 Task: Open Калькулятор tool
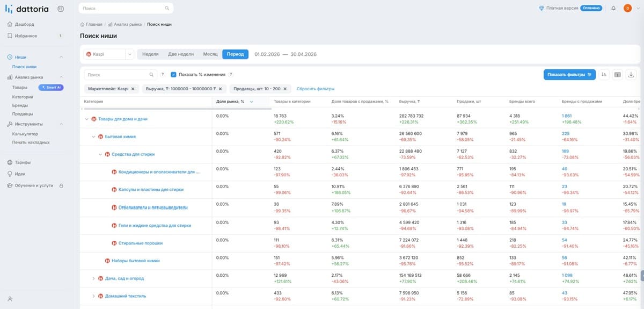(x=26, y=134)
